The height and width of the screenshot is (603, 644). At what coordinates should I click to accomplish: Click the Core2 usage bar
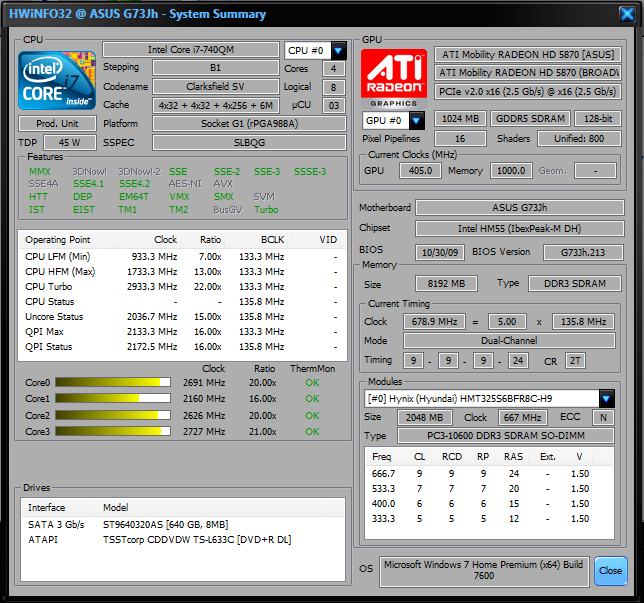tap(113, 415)
